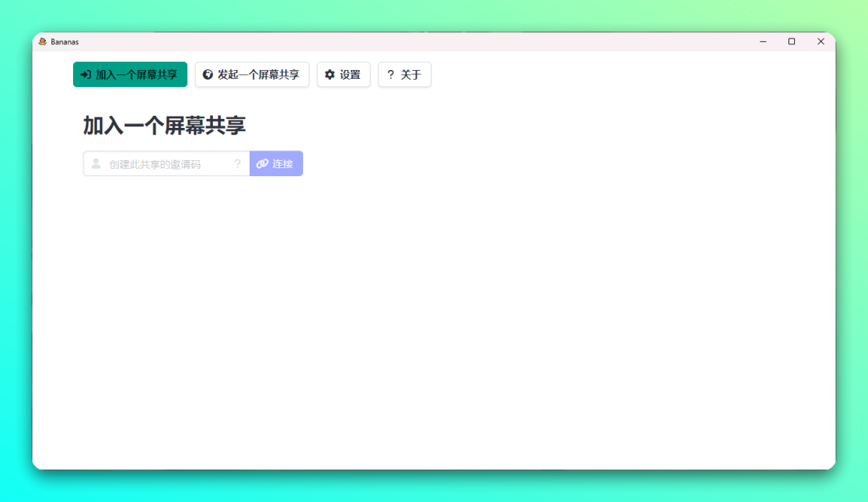Viewport: 868px width, 502px height.
Task: Close the Bananas window
Action: 821,42
